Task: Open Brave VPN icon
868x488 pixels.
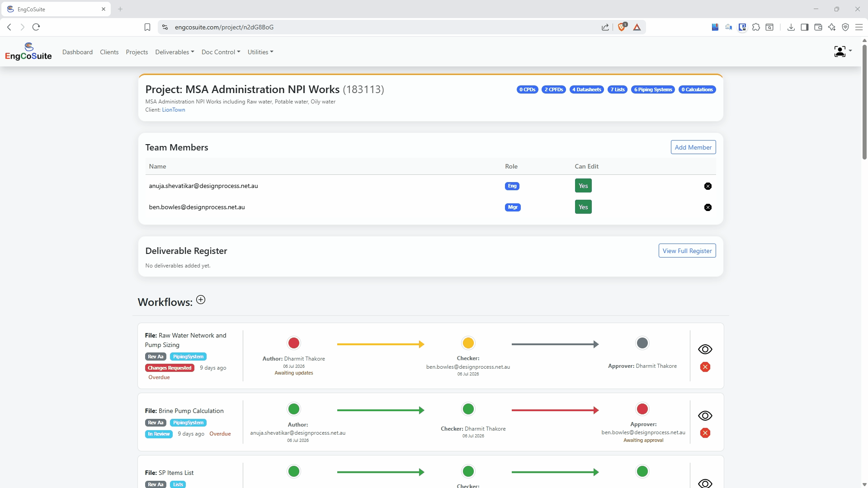Action: point(845,27)
